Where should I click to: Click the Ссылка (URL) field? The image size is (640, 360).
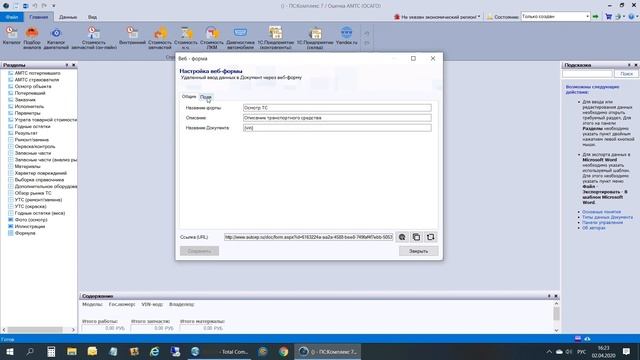[x=309, y=237]
